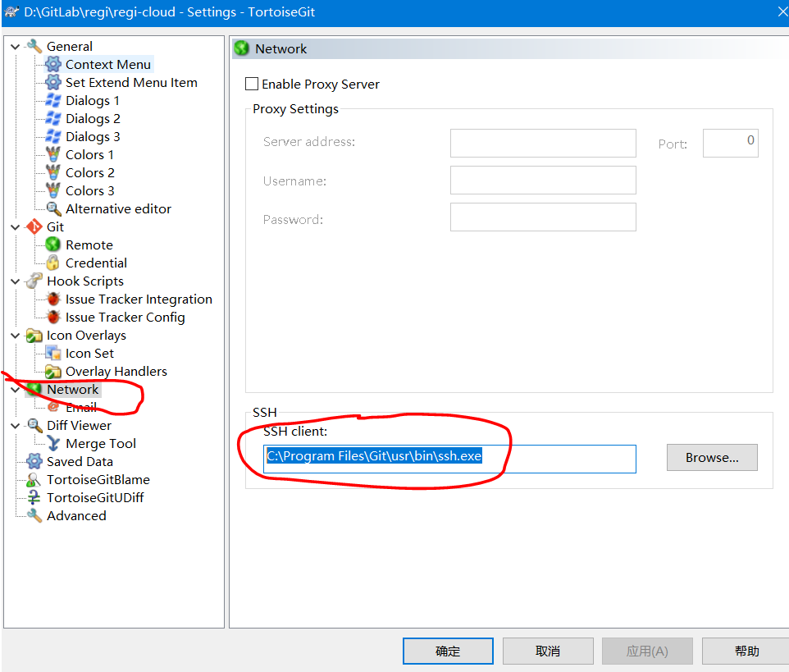Collapse the Diff Viewer tree node
This screenshot has width=789, height=672.
[15, 426]
